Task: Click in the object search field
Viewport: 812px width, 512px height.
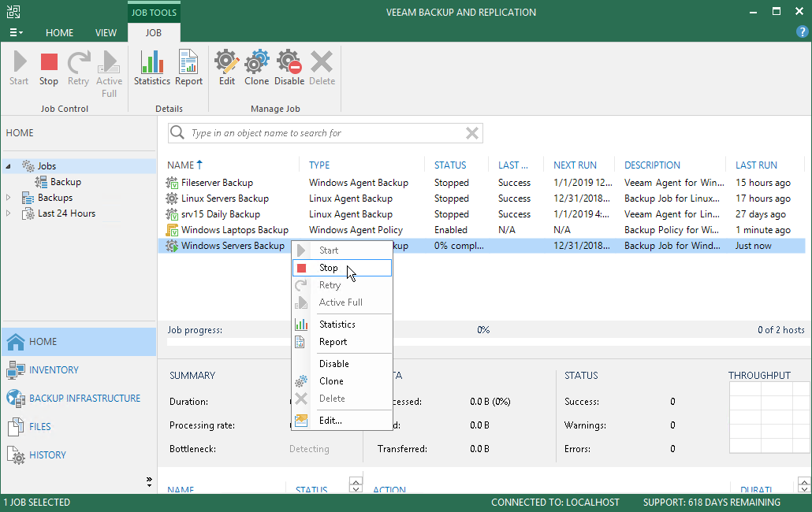Action: pos(326,133)
